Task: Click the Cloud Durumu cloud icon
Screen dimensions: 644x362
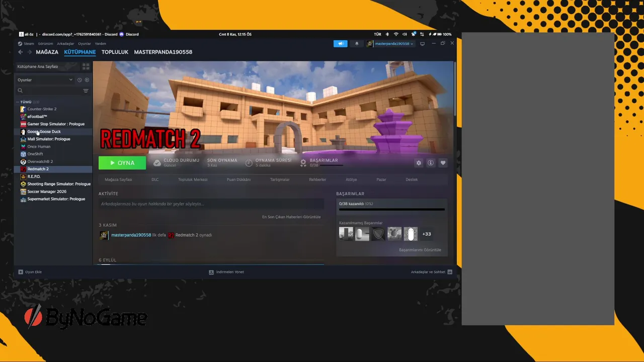Action: click(157, 163)
